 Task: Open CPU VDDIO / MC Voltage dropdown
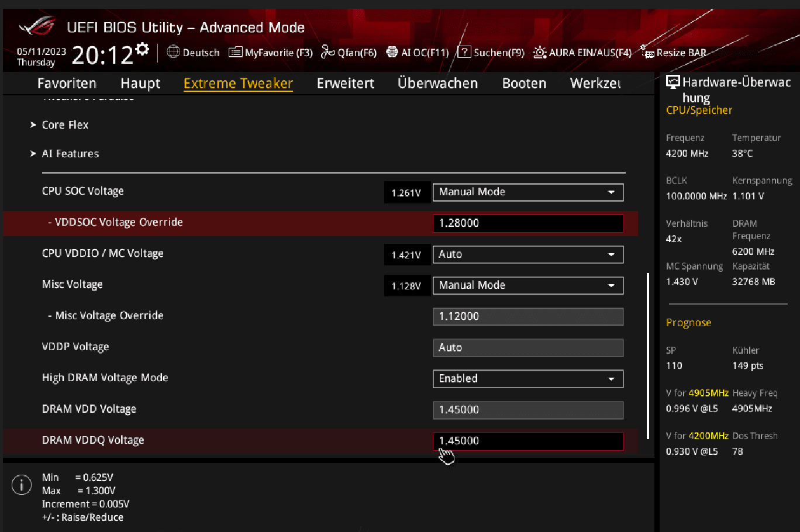click(x=528, y=254)
